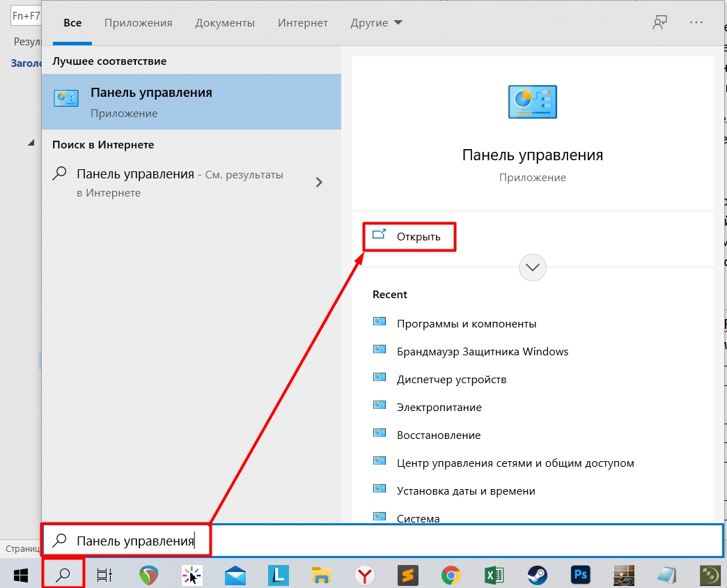This screenshot has width=727, height=588.
Task: Open recent item Программы и компоненты
Action: 467,324
